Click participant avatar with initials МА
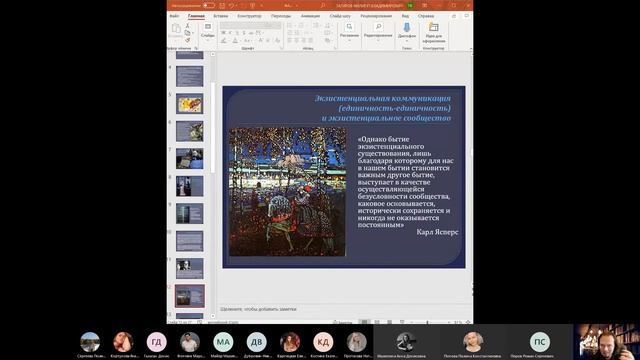This screenshot has height=360, width=640. [223, 342]
